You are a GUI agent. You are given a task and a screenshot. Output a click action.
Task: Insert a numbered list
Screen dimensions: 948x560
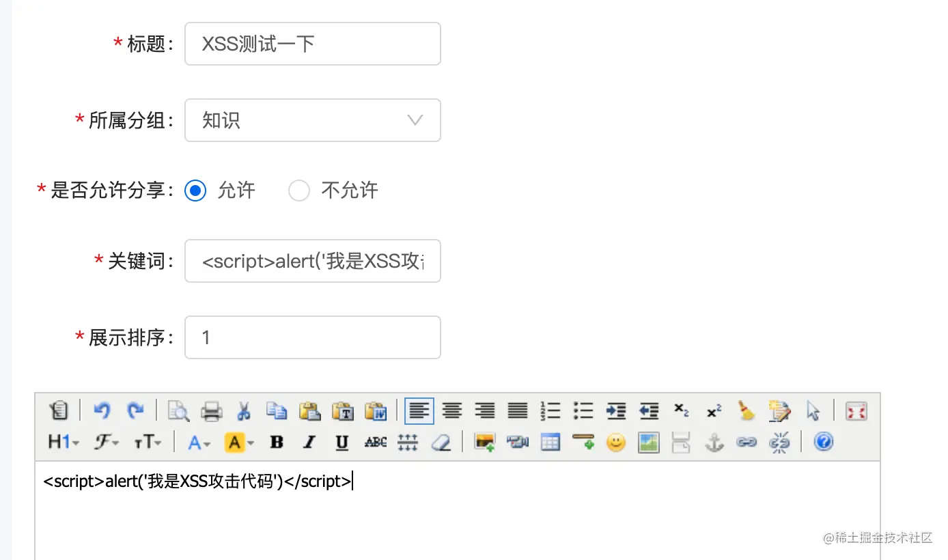point(550,410)
